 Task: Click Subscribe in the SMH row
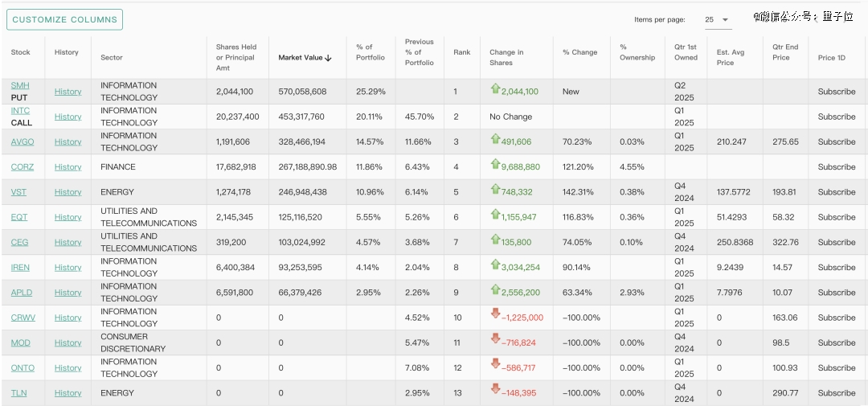837,92
